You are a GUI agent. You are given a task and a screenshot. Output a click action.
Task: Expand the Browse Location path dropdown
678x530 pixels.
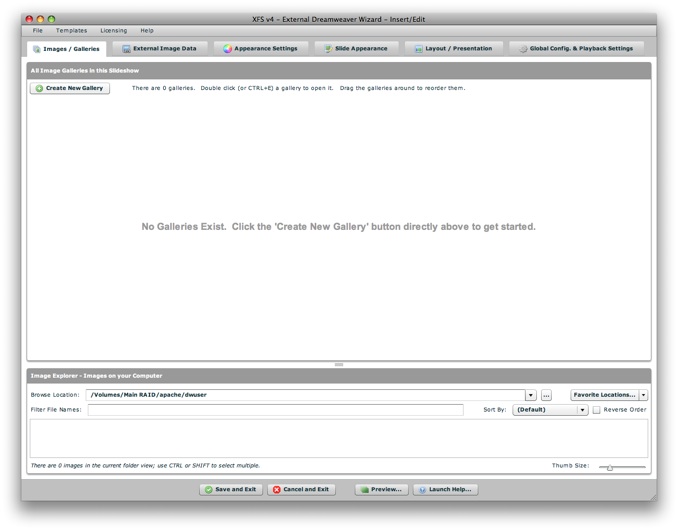point(531,395)
